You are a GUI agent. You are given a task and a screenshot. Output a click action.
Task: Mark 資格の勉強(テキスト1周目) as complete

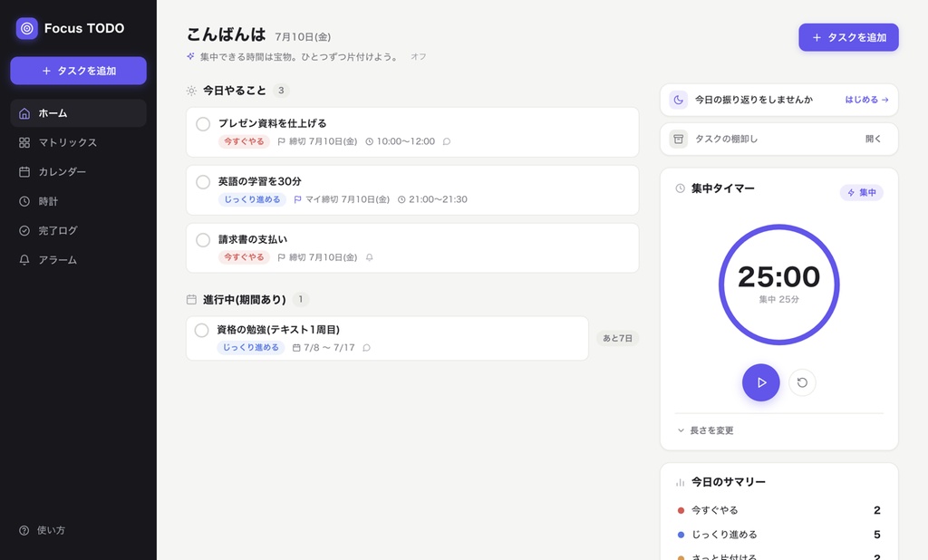point(202,331)
